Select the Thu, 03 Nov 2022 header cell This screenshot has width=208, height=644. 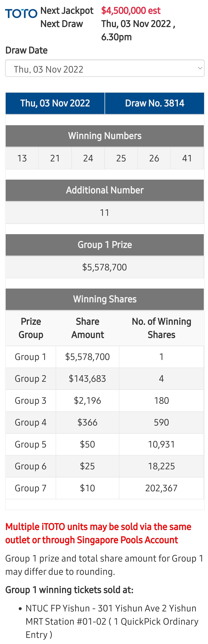pyautogui.click(x=55, y=103)
